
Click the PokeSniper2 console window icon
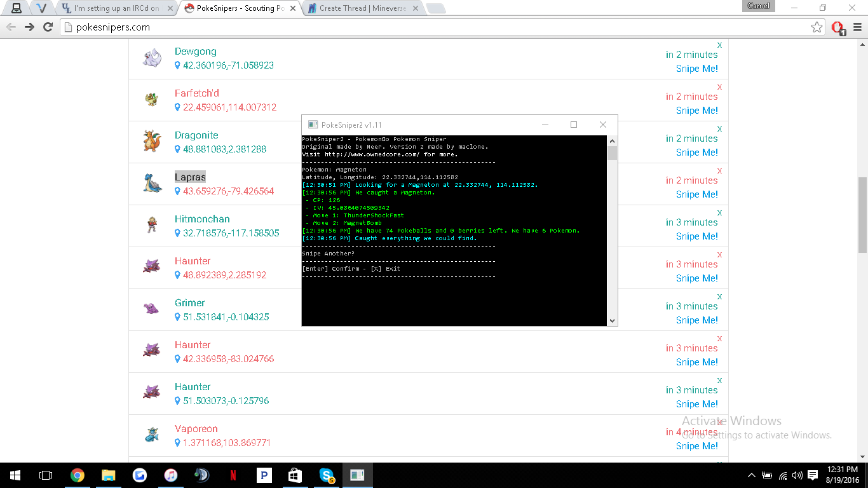[x=312, y=125]
